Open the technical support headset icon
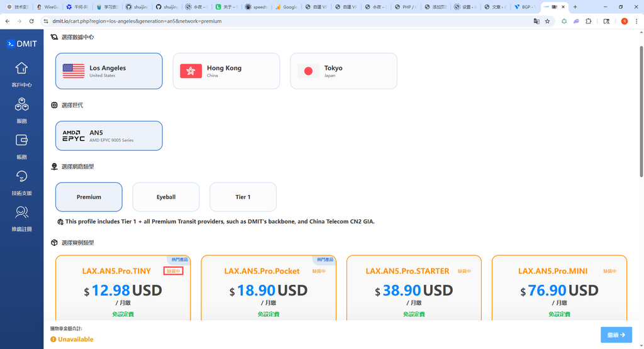The height and width of the screenshot is (349, 644). [x=21, y=176]
